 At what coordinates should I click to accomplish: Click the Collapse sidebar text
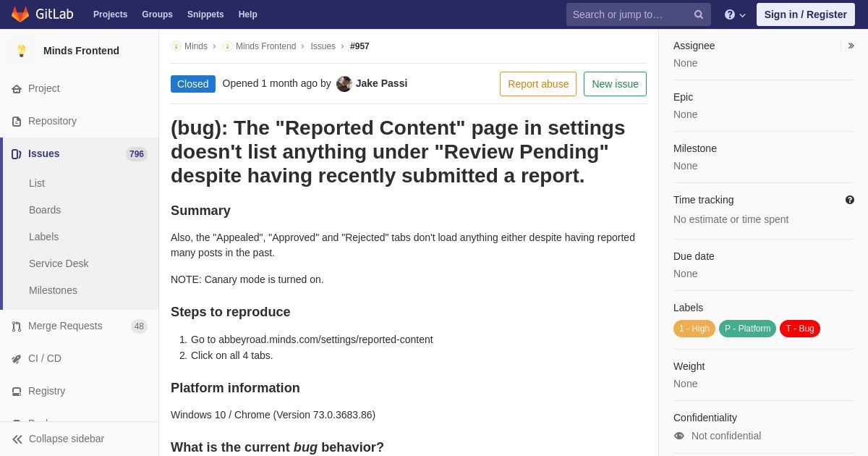(x=67, y=439)
